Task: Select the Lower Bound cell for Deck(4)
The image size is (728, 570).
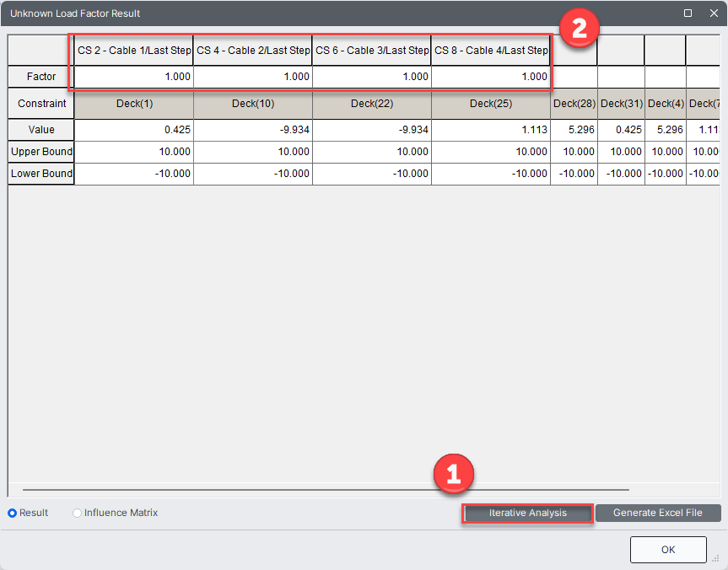Action: pyautogui.click(x=666, y=174)
